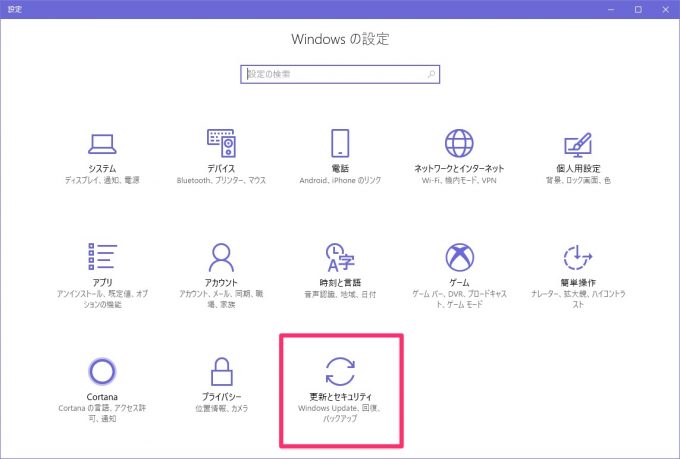Click the プライバシー label
Image resolution: width=680 pixels, height=459 pixels.
pos(221,397)
